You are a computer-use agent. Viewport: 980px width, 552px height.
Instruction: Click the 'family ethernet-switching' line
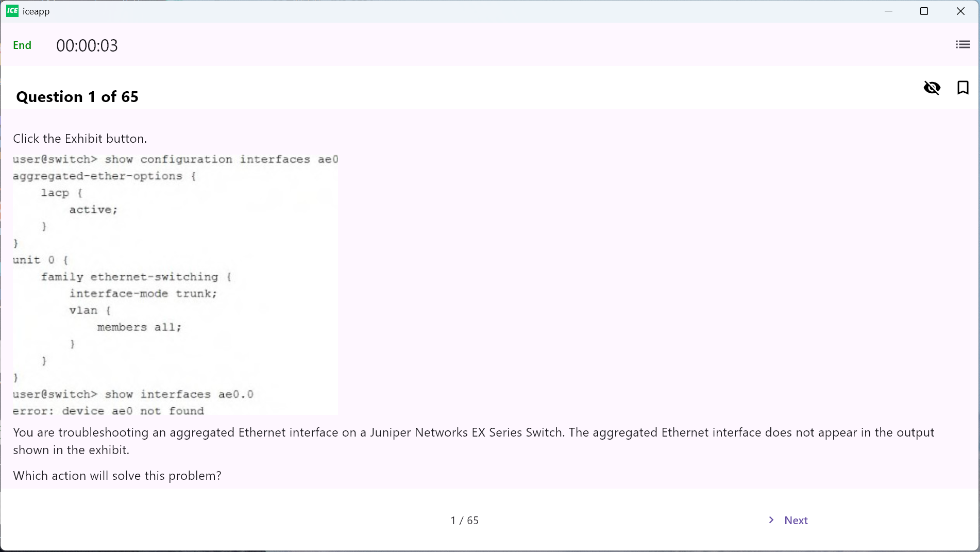tap(137, 277)
